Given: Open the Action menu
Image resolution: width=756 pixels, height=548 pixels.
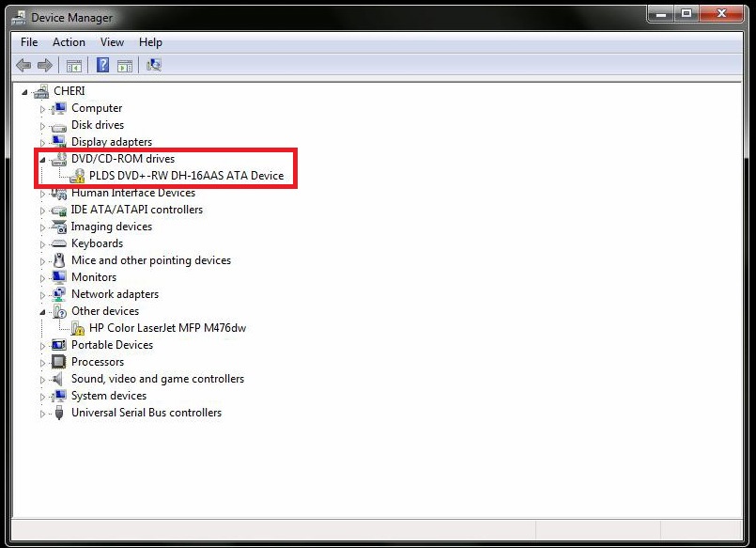Looking at the screenshot, I should click(x=69, y=42).
